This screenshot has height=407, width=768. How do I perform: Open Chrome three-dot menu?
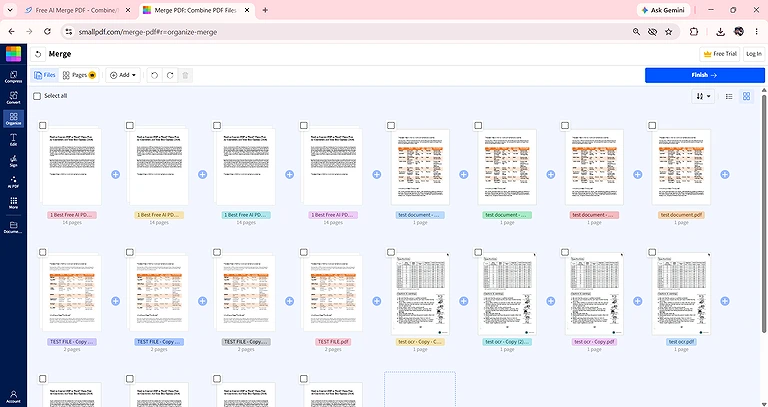pyautogui.click(x=756, y=32)
